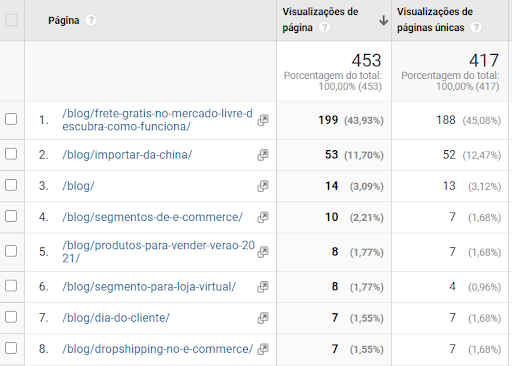Tick the checkbox for row 6 segmento-para-loja-virtual
The width and height of the screenshot is (512, 366).
click(x=11, y=286)
